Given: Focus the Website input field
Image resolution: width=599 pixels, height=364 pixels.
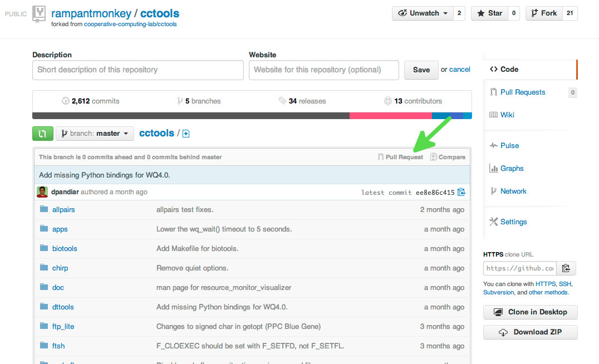Looking at the screenshot, I should click(x=324, y=70).
